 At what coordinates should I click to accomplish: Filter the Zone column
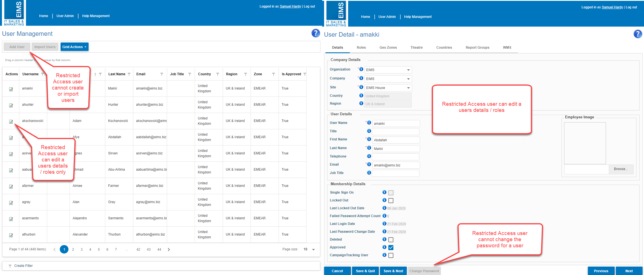pos(274,74)
